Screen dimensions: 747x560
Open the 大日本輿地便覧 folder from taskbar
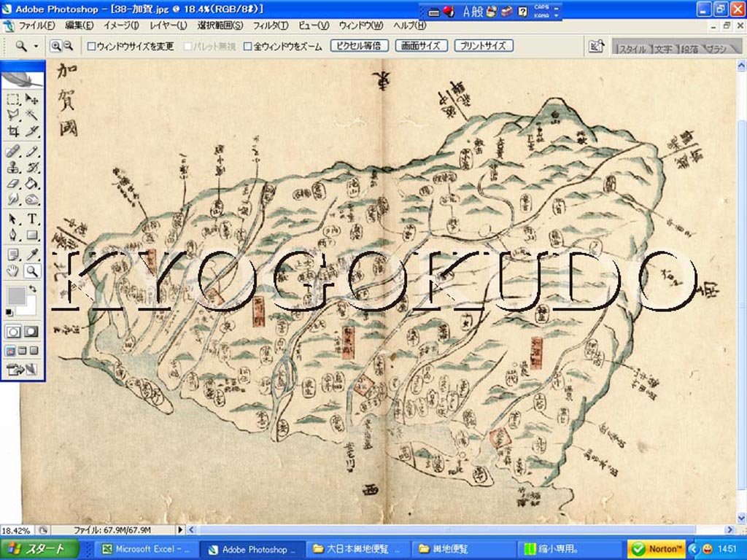click(x=357, y=550)
